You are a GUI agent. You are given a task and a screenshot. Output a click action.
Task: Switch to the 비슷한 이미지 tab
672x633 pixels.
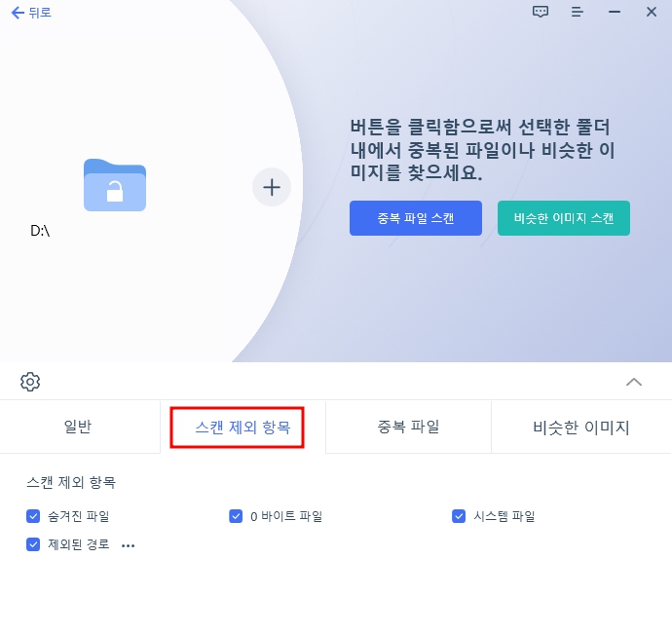pos(581,427)
